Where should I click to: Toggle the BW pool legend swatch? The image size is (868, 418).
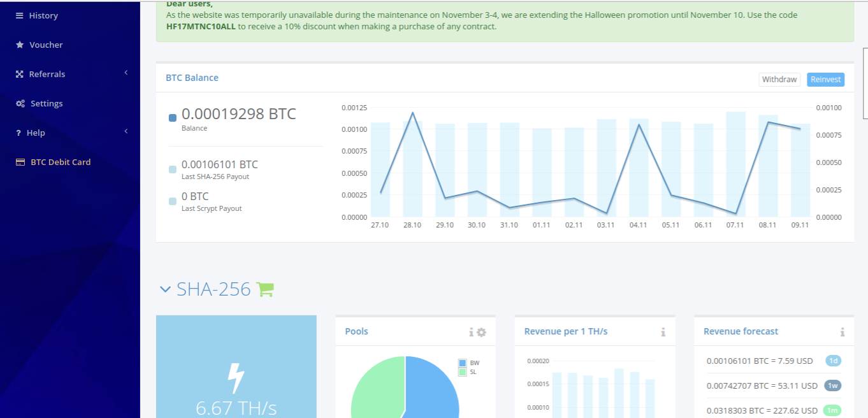click(463, 363)
